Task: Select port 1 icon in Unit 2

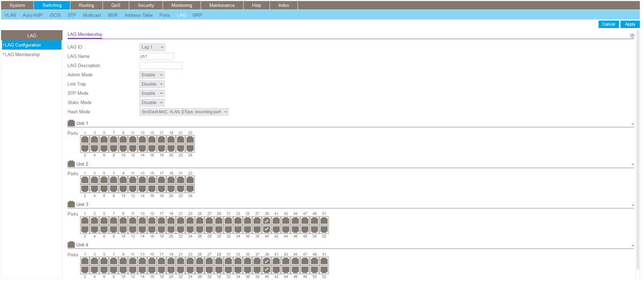Action: coord(85,180)
